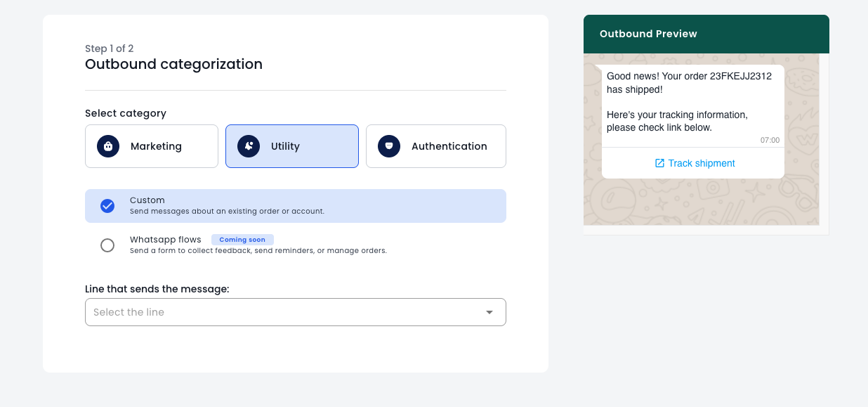Click the Marketing category bag icon
Screen dimensions: 868x407
pos(107,146)
